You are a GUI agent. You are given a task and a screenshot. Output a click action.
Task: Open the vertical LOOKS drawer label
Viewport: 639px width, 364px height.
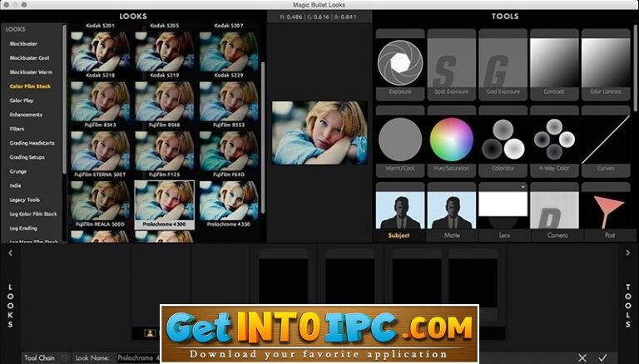[11, 306]
